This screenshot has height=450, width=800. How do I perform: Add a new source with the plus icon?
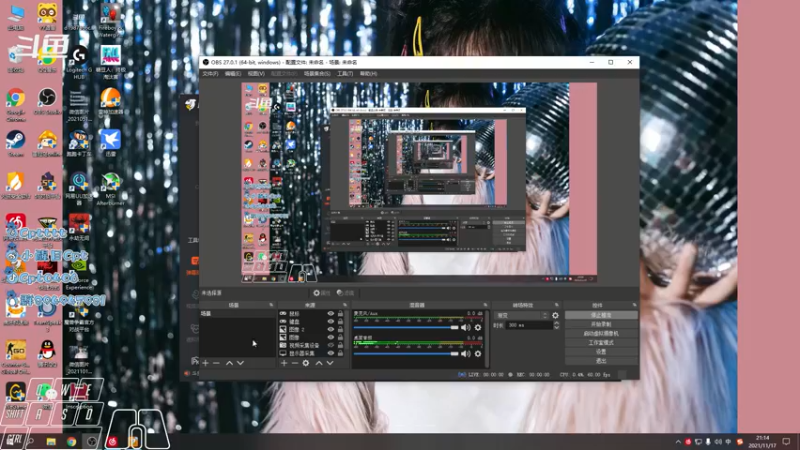point(284,363)
